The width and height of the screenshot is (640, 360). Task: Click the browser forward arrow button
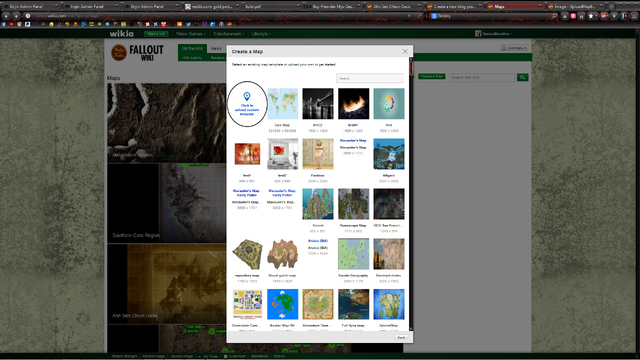tap(16, 16)
